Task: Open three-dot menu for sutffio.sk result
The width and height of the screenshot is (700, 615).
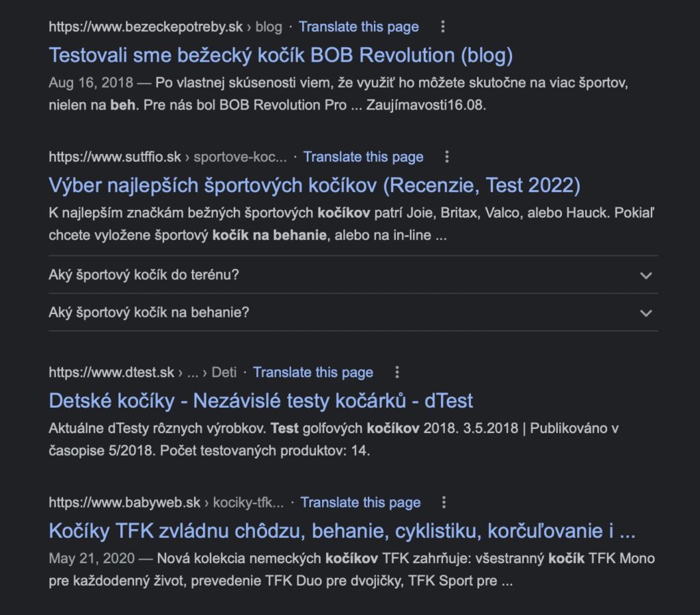Action: (x=447, y=157)
